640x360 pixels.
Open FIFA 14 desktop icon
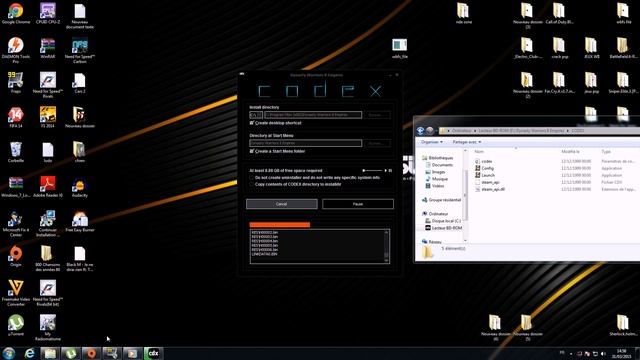click(x=16, y=118)
